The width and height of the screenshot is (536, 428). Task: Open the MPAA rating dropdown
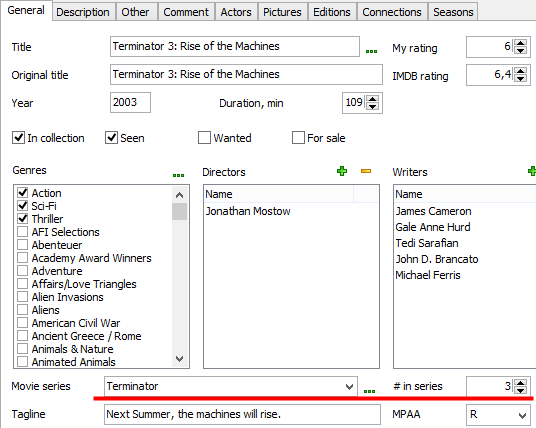[x=522, y=415]
